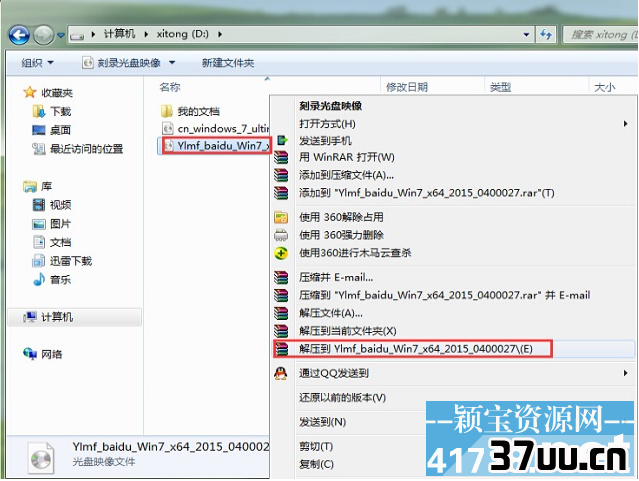Sort by the 大小 column header
Image resolution: width=639 pixels, height=481 pixels.
tap(605, 87)
